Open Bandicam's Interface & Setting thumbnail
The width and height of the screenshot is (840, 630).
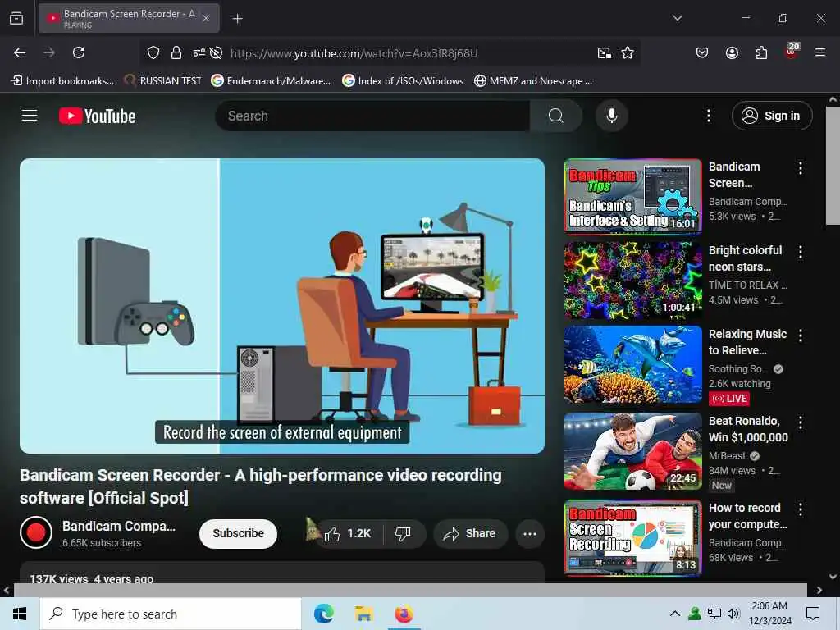(632, 197)
